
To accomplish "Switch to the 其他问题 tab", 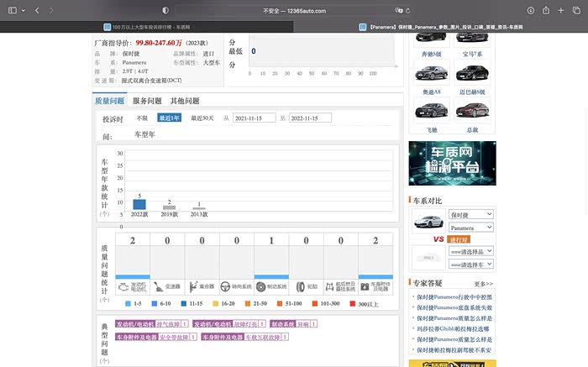I will (185, 101).
